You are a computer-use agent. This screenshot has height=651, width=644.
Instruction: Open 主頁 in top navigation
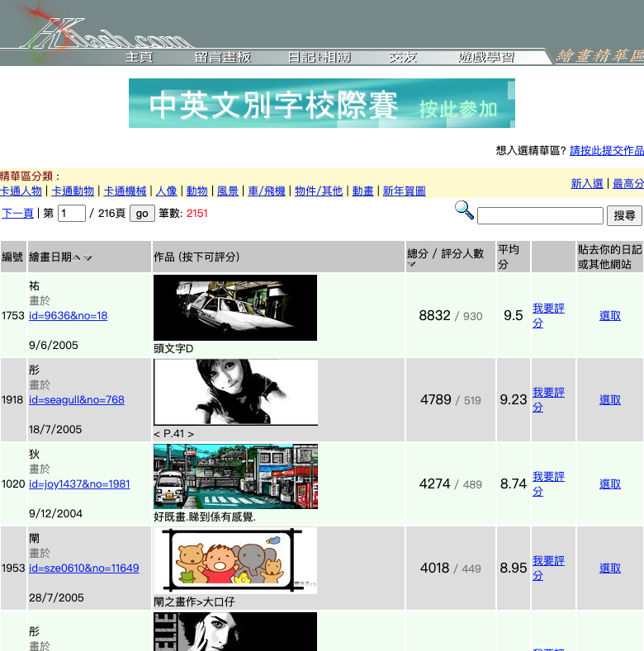pyautogui.click(x=140, y=57)
